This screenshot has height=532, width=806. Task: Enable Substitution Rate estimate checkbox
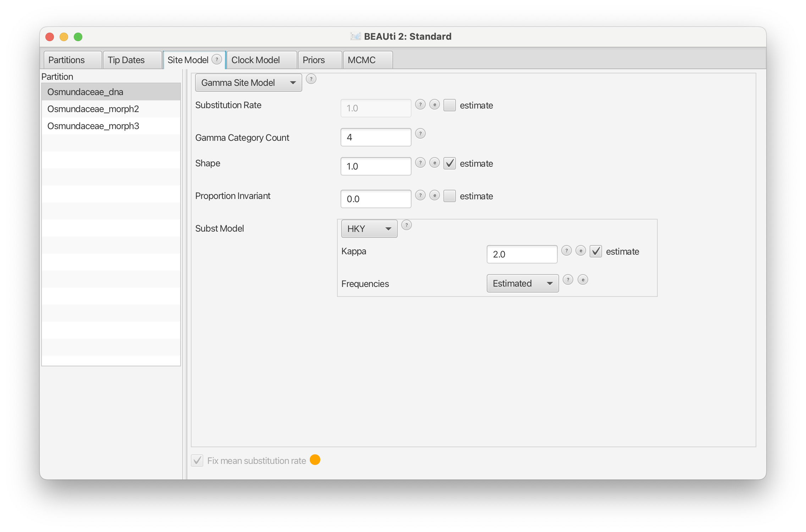coord(449,105)
